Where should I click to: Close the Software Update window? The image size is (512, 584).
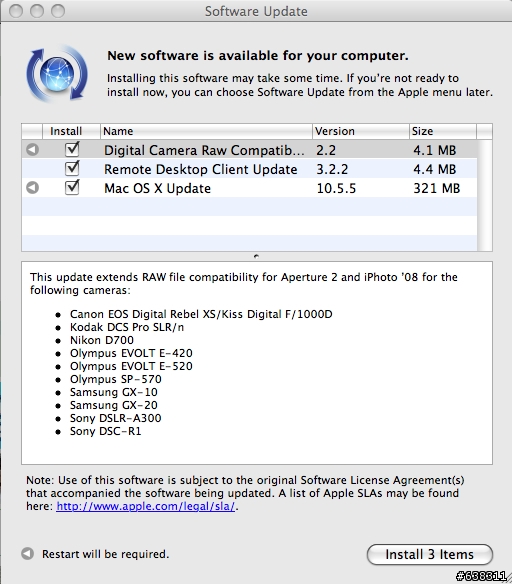16,11
